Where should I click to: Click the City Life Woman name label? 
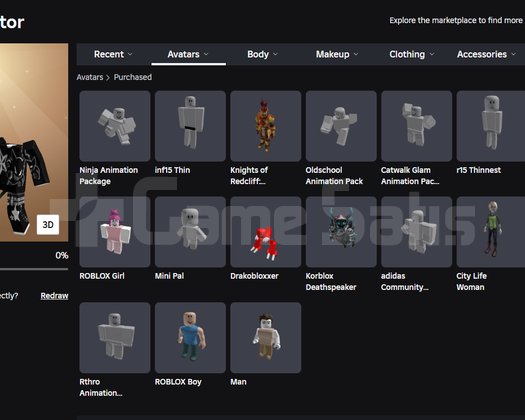tap(471, 281)
